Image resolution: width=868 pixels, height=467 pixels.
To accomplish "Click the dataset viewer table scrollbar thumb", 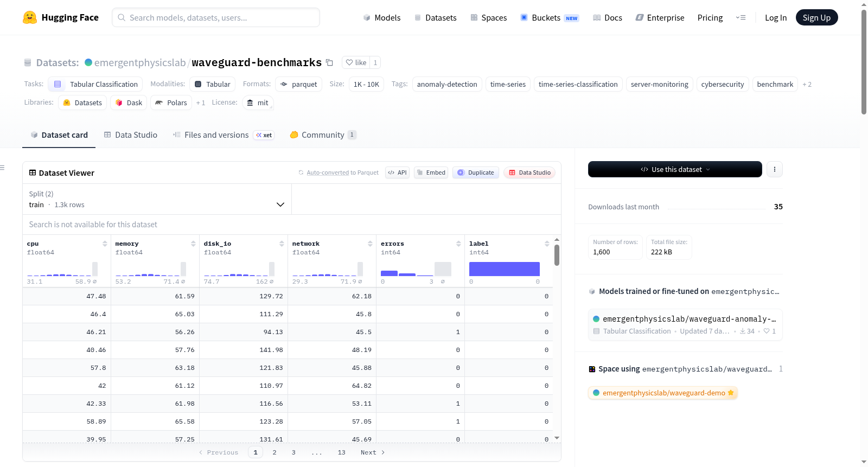I will 557,255.
